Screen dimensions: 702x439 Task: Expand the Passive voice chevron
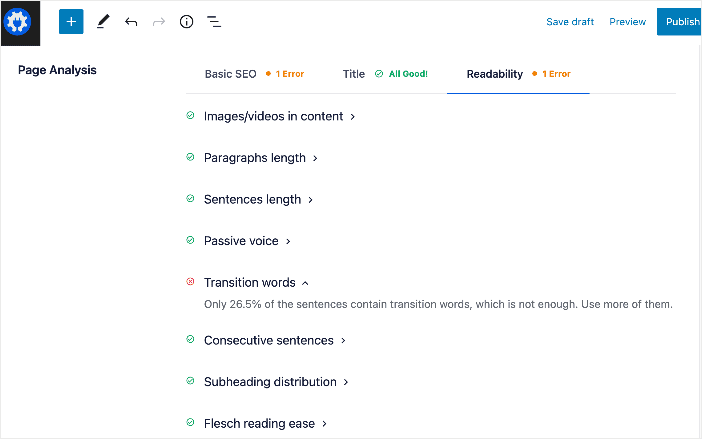click(288, 242)
